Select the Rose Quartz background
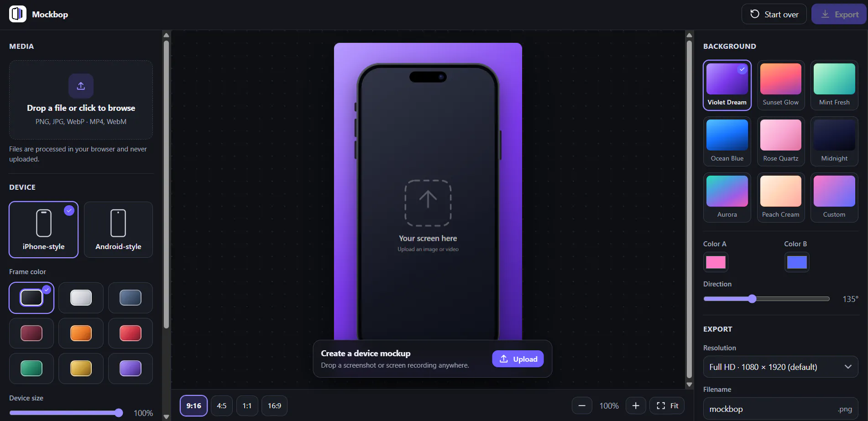Screen dimensions: 868x421 click(781, 141)
